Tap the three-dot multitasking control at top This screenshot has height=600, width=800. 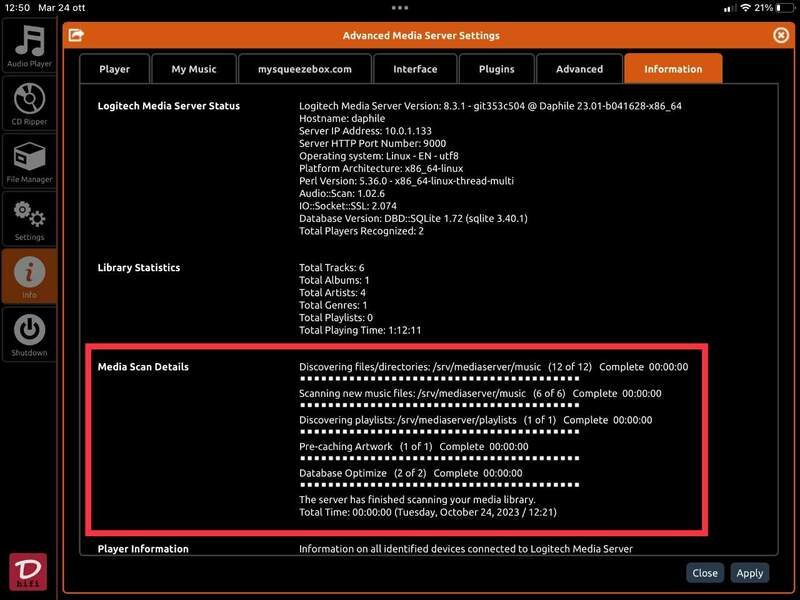(400, 7)
